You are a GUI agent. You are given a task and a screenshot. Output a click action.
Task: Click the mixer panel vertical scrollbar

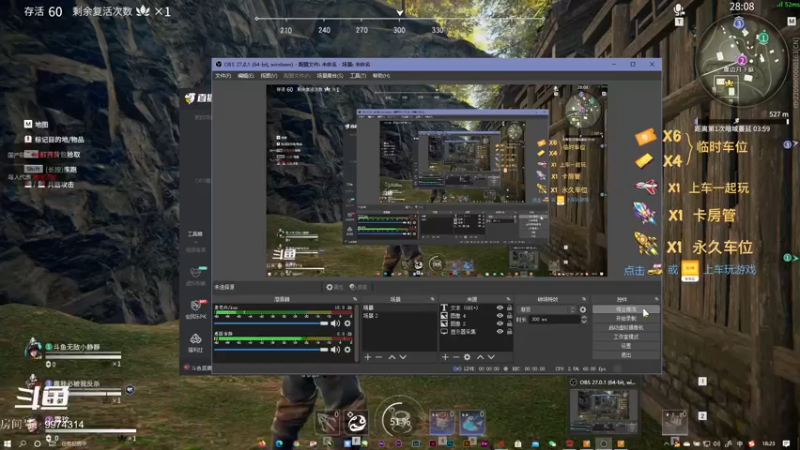click(x=357, y=332)
